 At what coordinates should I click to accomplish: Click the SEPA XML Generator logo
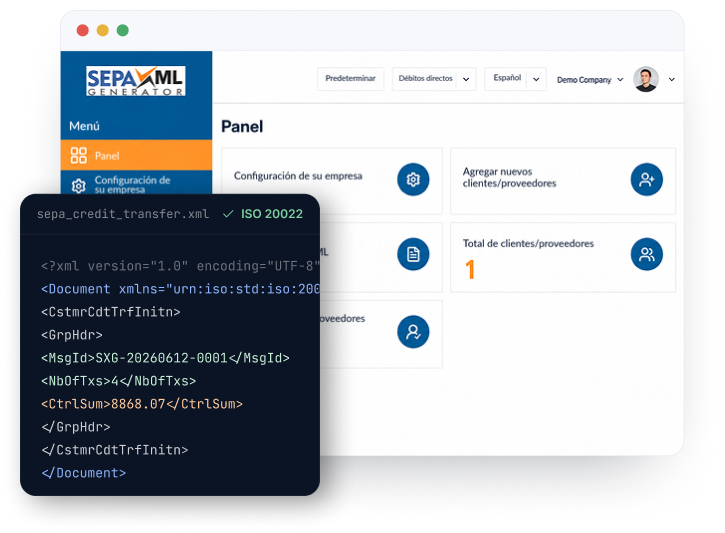[x=135, y=81]
